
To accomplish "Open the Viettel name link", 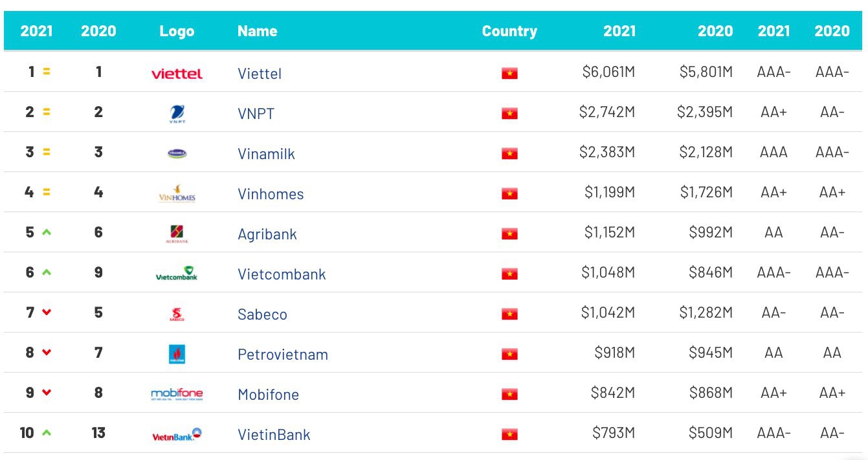I will (x=260, y=74).
